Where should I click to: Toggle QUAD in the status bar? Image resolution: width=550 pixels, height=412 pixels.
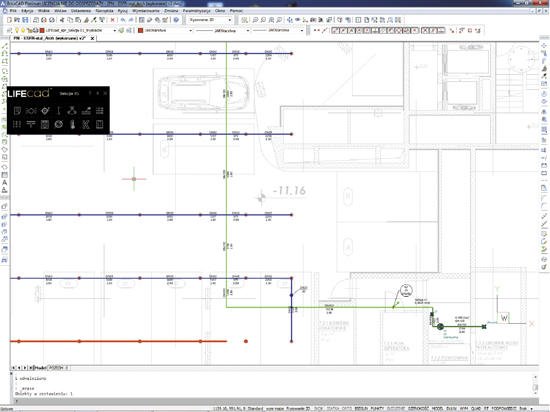tap(476, 408)
